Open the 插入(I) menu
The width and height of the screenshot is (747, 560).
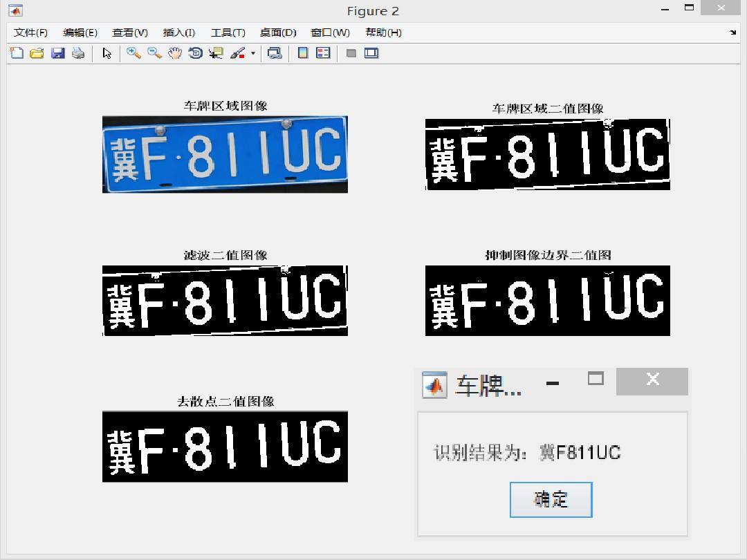point(178,32)
